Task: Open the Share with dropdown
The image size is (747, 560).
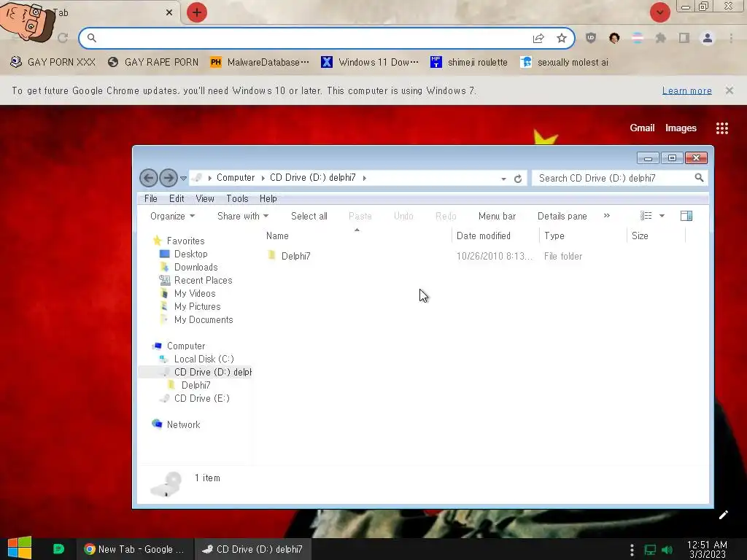Action: pos(242,216)
